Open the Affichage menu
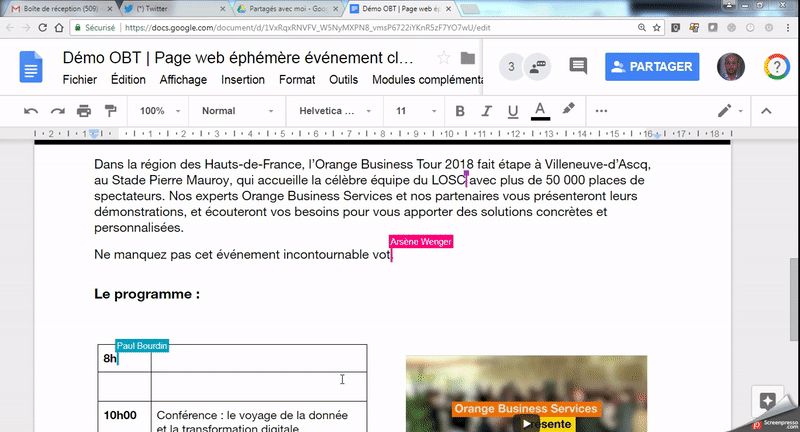This screenshot has width=800, height=432. click(x=183, y=80)
